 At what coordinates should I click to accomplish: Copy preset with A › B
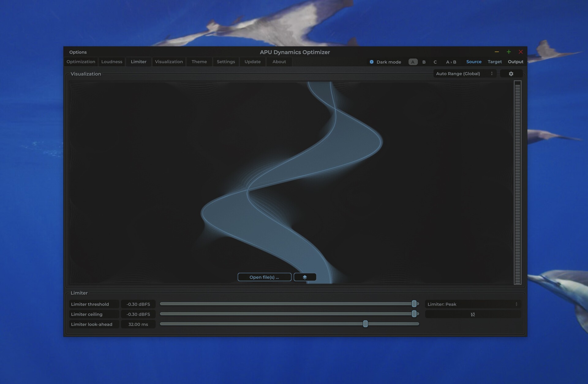[451, 62]
